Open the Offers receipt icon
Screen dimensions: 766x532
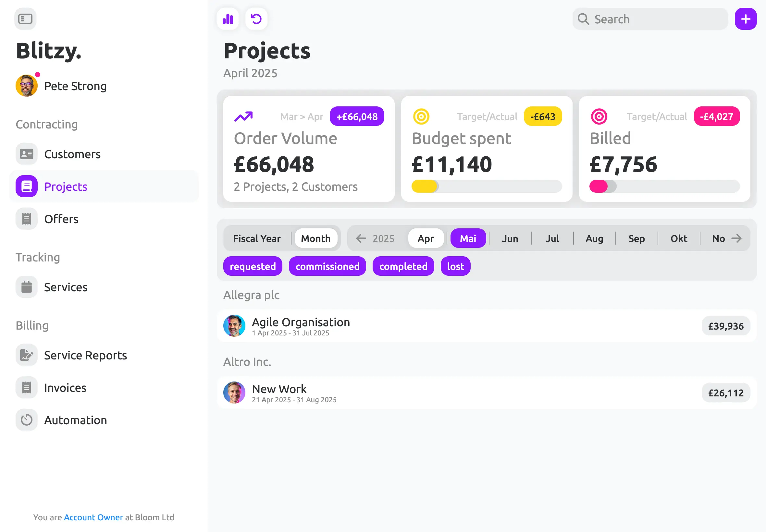27,219
